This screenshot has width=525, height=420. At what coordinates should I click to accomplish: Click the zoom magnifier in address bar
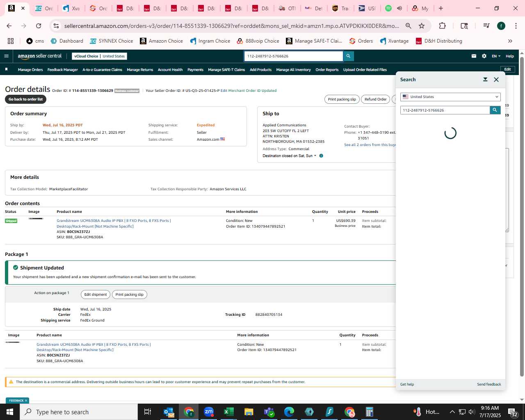tap(409, 26)
